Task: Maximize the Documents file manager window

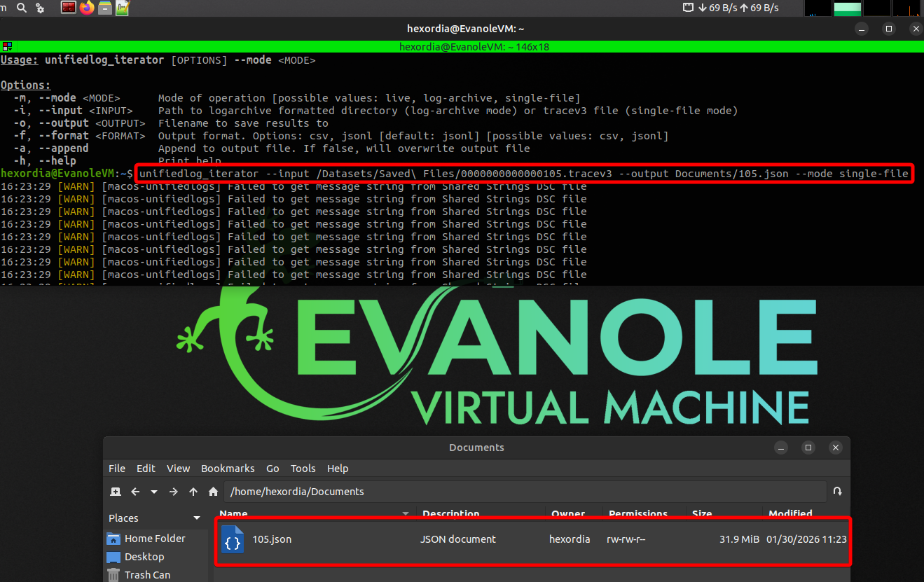Action: point(808,448)
